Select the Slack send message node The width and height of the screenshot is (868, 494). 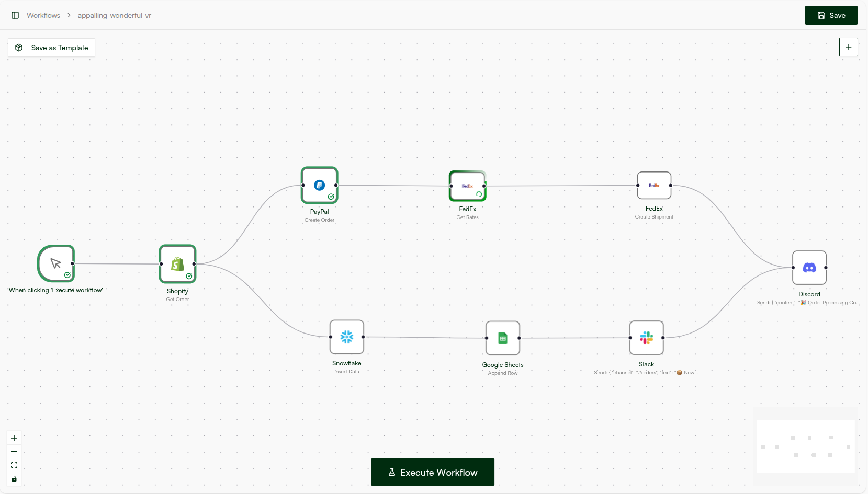click(646, 338)
